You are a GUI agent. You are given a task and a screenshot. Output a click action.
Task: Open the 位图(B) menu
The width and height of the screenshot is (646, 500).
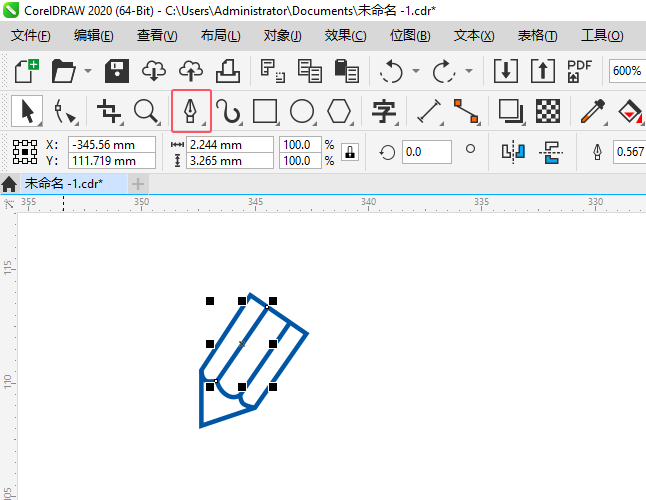(x=410, y=35)
